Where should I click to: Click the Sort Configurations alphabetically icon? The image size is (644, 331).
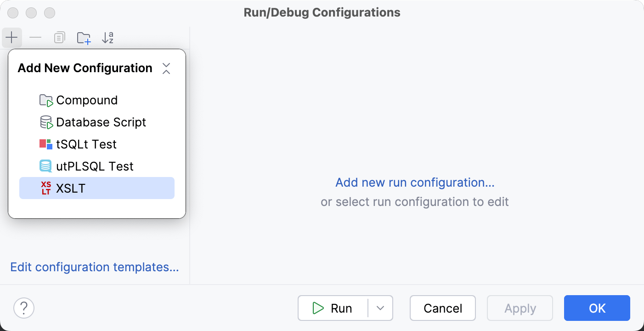click(108, 37)
